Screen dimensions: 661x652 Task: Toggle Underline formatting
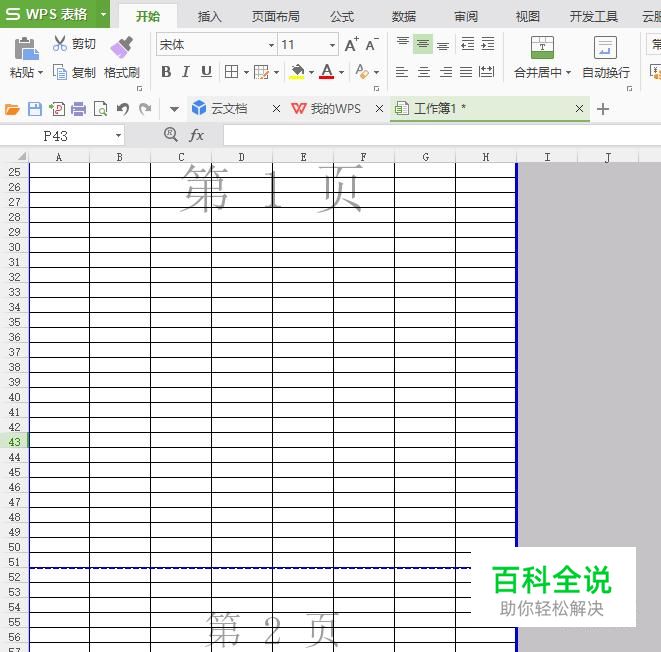tap(206, 72)
